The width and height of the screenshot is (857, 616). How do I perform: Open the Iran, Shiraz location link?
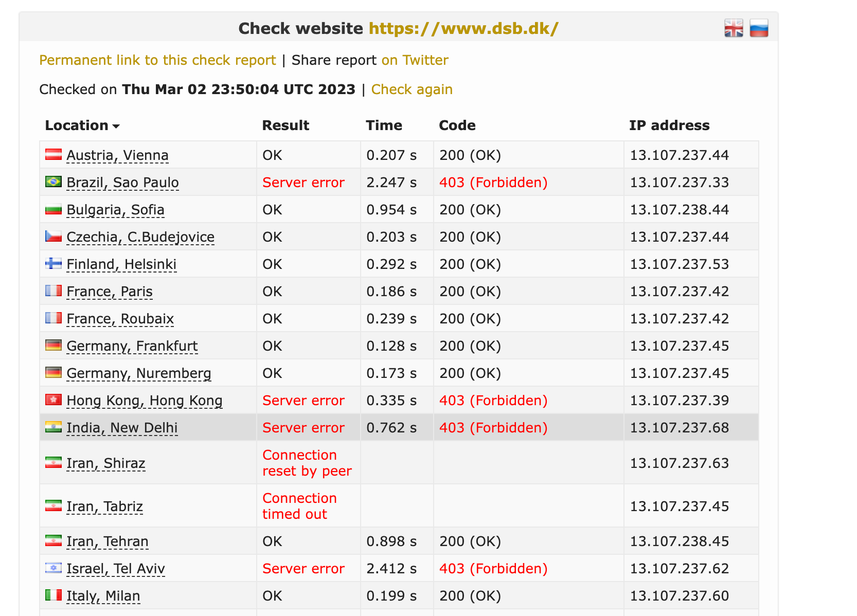pyautogui.click(x=106, y=463)
